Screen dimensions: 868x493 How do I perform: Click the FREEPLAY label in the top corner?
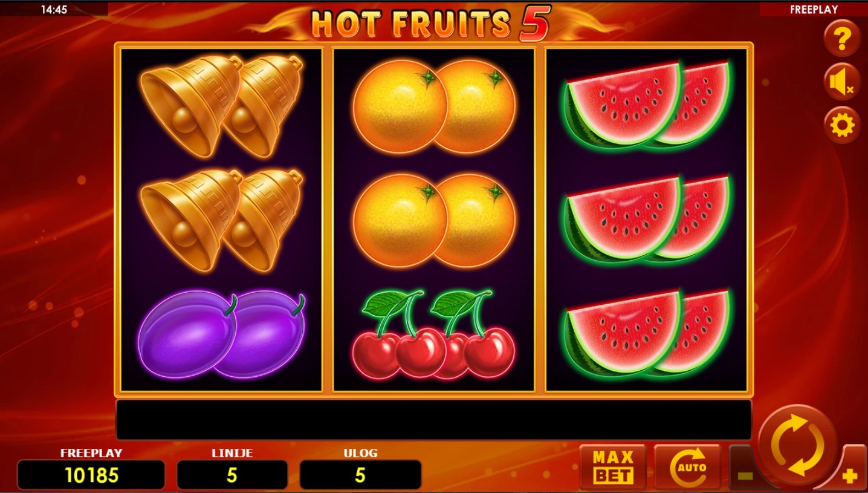[814, 10]
